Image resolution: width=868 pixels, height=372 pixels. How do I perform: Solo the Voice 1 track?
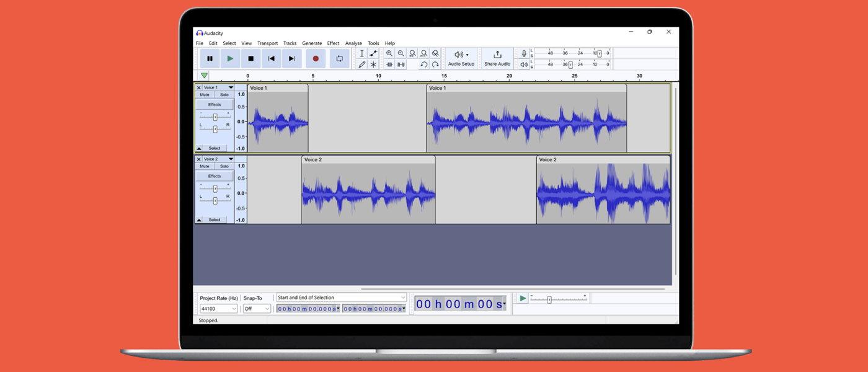coord(224,95)
